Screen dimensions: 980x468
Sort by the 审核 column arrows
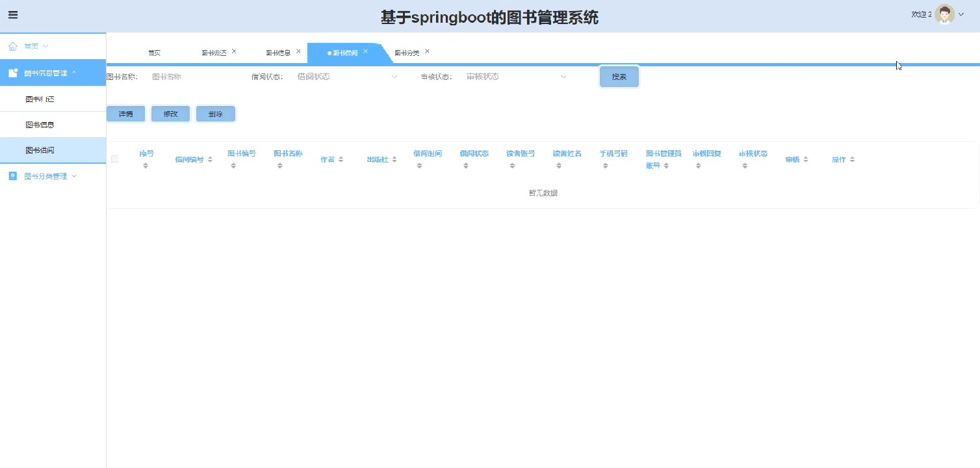pos(806,159)
